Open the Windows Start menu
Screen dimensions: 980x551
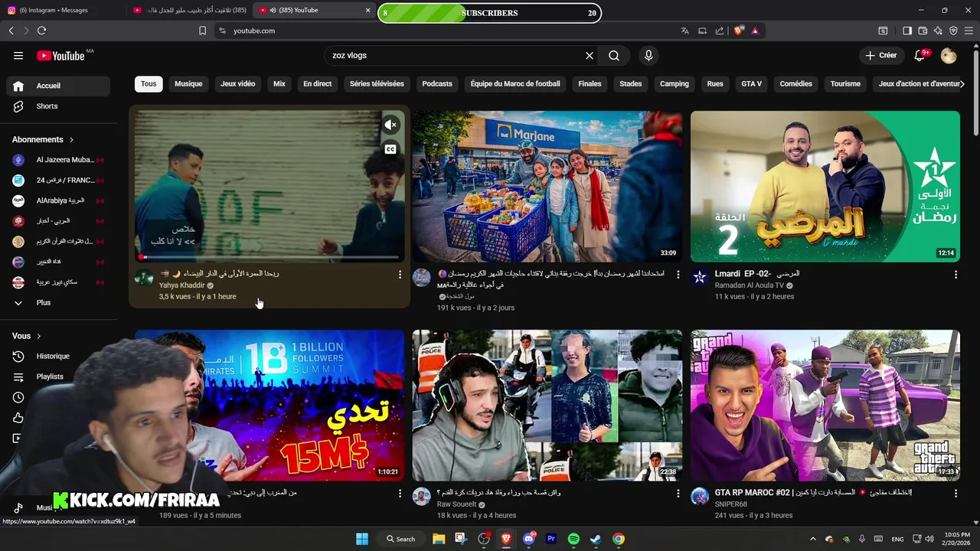point(362,539)
